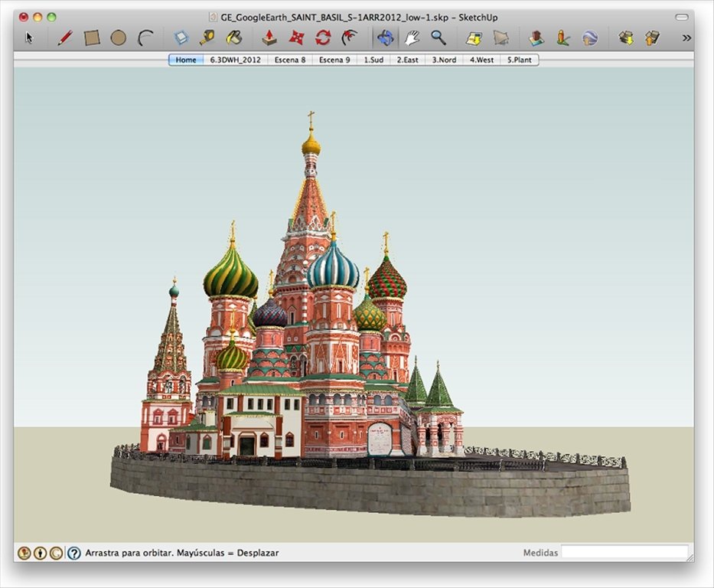
Task: Select the Offset tool
Action: 349,38
